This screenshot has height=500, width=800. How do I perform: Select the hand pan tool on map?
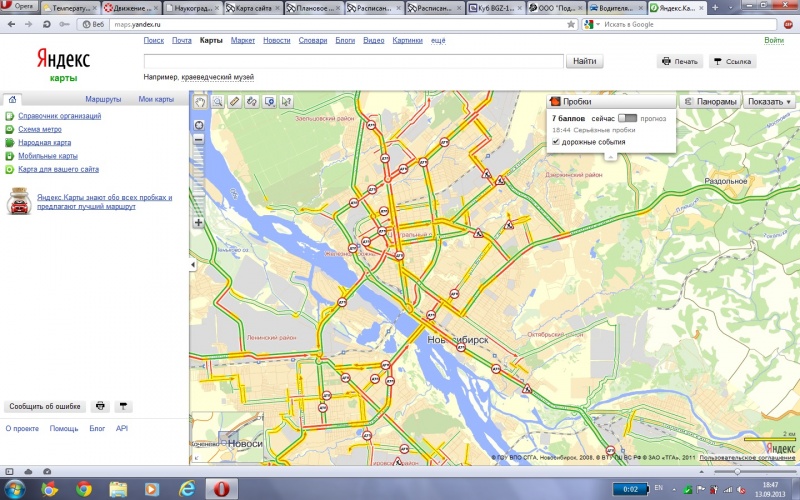pyautogui.click(x=200, y=101)
